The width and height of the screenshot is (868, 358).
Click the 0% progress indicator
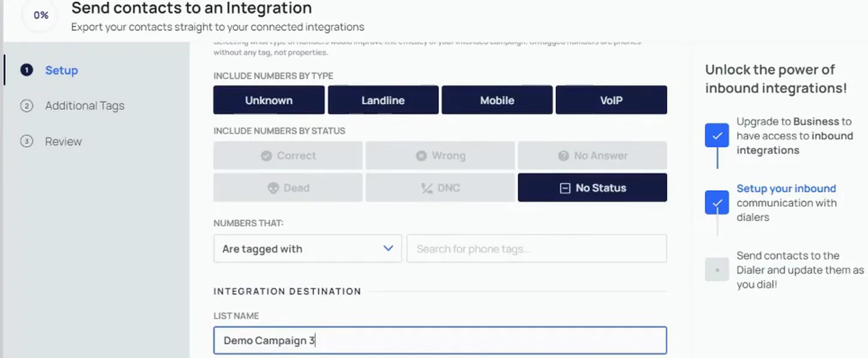(41, 16)
